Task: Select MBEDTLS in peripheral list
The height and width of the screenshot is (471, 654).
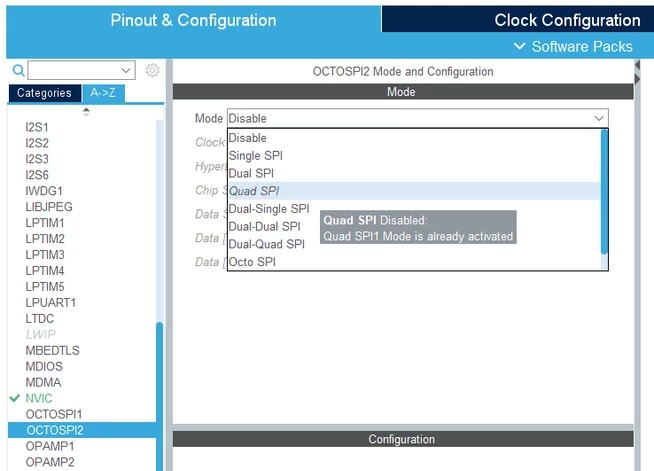Action: point(52,350)
